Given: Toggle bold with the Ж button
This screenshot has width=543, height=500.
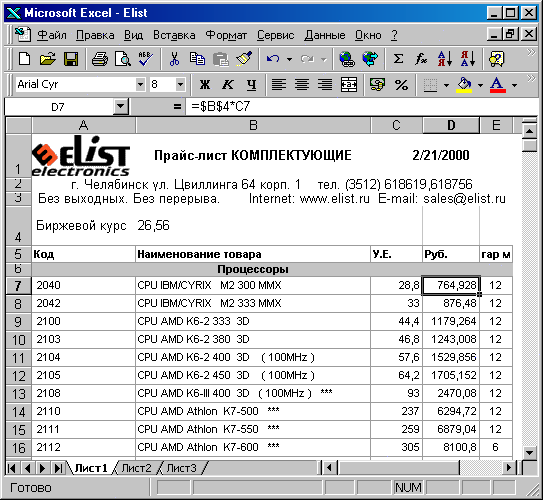Looking at the screenshot, I should coord(205,84).
